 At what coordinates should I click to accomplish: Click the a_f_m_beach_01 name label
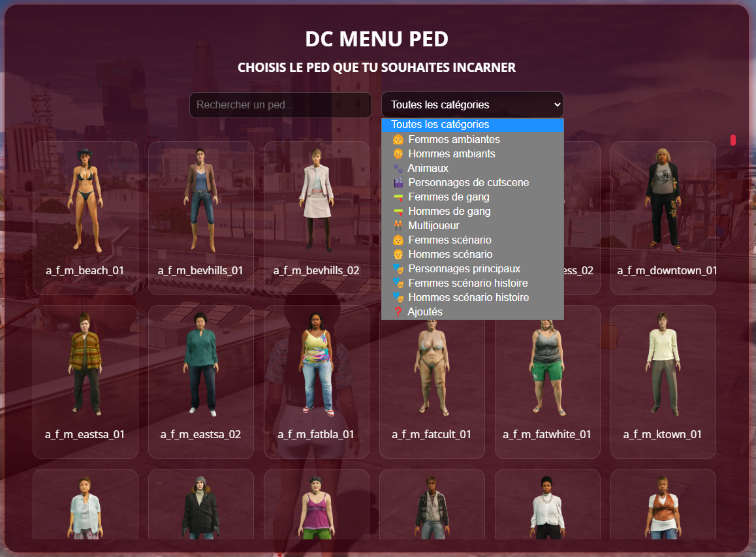85,270
